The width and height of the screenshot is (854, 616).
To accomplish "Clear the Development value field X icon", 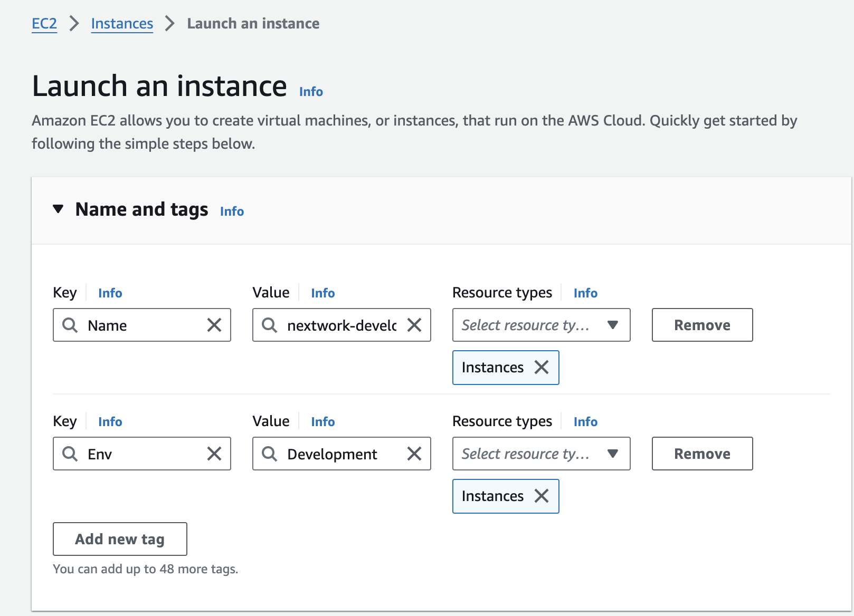I will pyautogui.click(x=414, y=454).
